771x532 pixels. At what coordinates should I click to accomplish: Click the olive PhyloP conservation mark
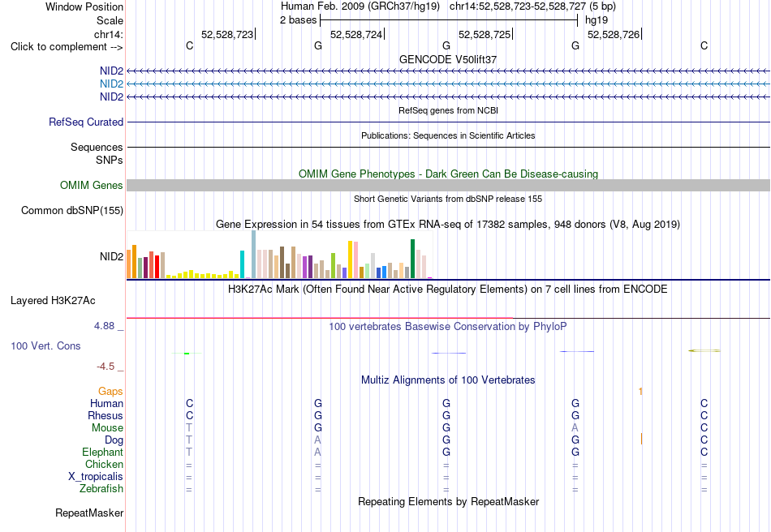[704, 350]
